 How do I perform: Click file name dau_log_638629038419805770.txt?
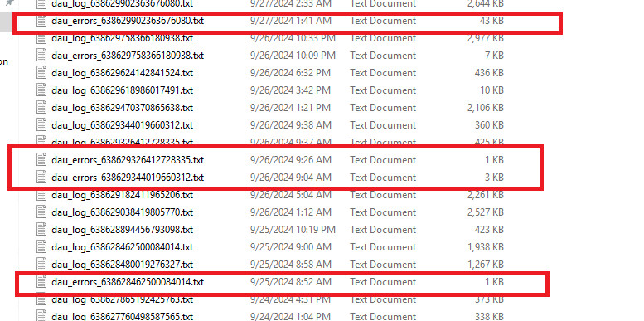tap(123, 212)
